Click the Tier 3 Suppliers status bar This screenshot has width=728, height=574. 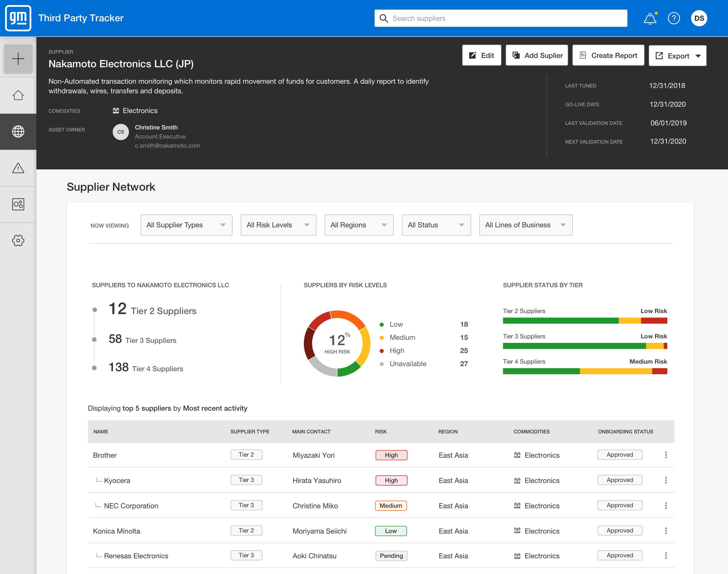(x=585, y=346)
